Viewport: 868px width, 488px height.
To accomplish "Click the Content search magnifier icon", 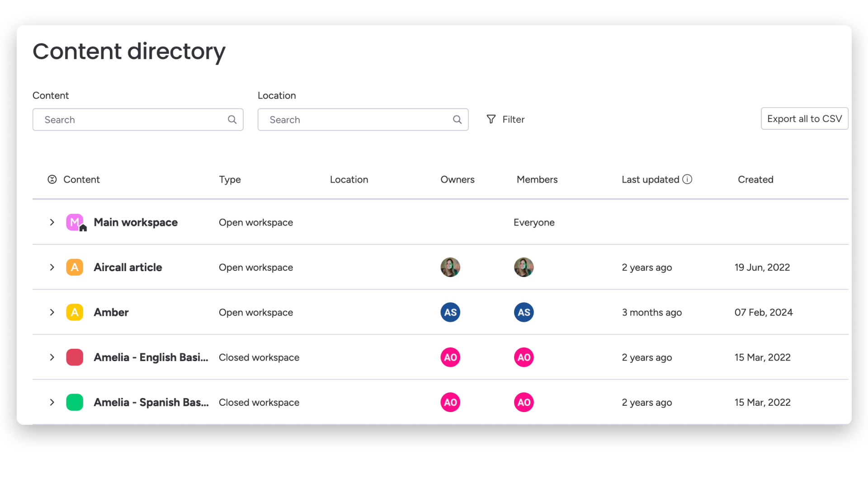I will point(232,120).
